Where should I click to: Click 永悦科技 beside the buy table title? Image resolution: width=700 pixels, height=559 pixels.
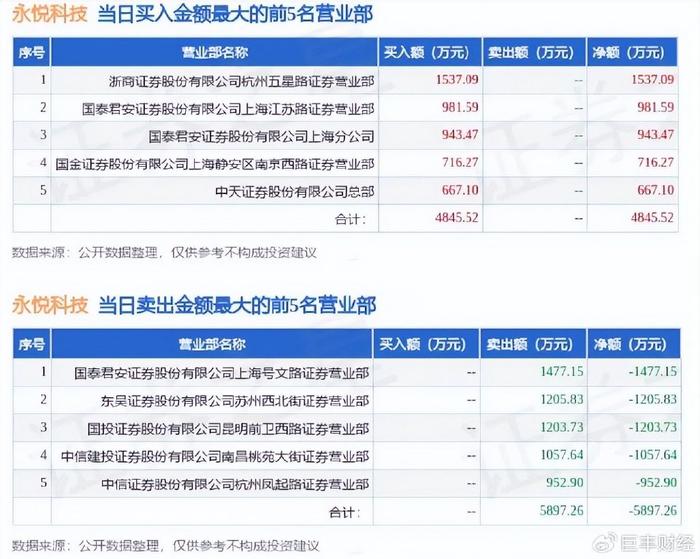click(50, 14)
